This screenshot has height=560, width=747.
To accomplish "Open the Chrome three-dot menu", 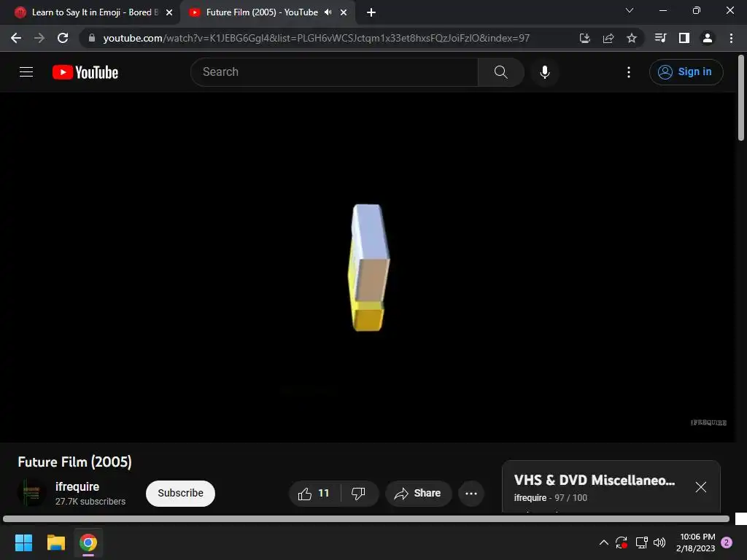I will coord(731,38).
